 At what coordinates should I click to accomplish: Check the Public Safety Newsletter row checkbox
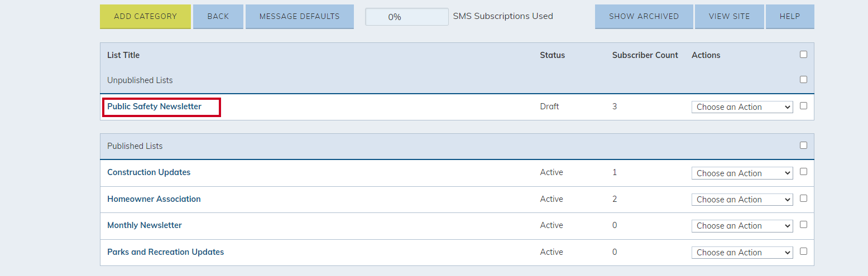click(x=803, y=105)
